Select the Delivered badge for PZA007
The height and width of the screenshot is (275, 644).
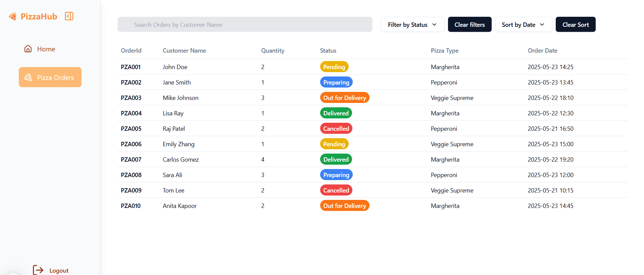[336, 159]
